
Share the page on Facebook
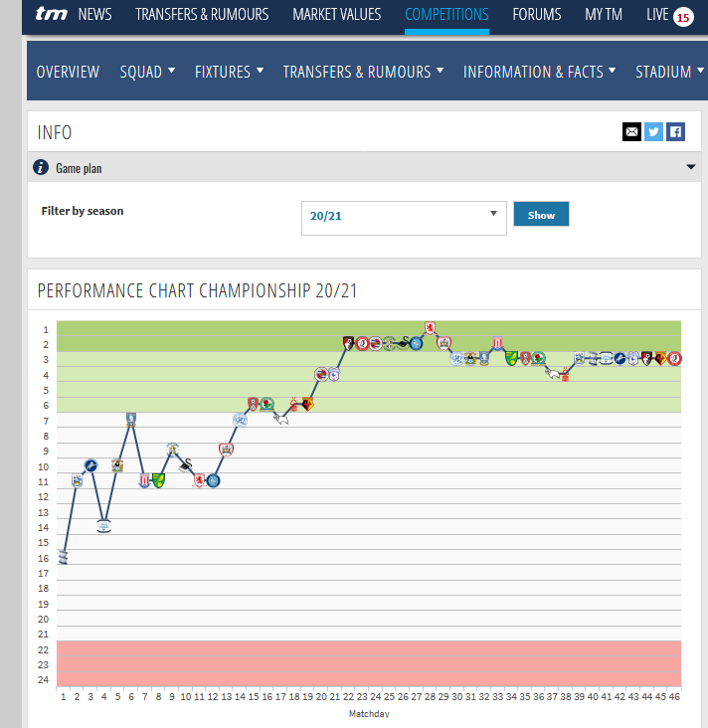(675, 132)
